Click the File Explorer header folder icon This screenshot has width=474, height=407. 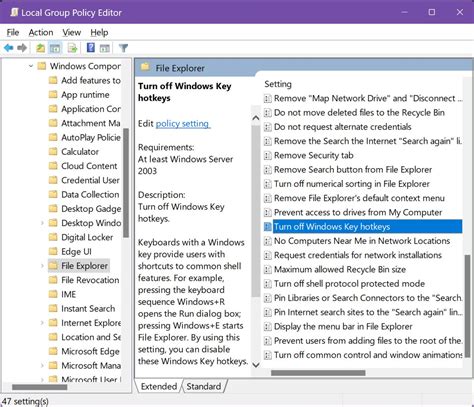point(145,67)
